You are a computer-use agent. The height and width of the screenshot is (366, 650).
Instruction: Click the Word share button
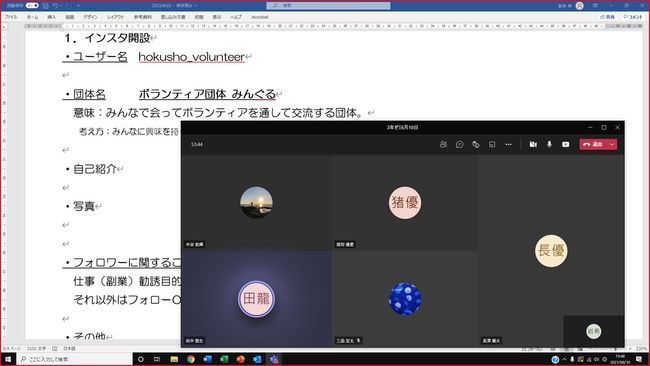point(608,17)
